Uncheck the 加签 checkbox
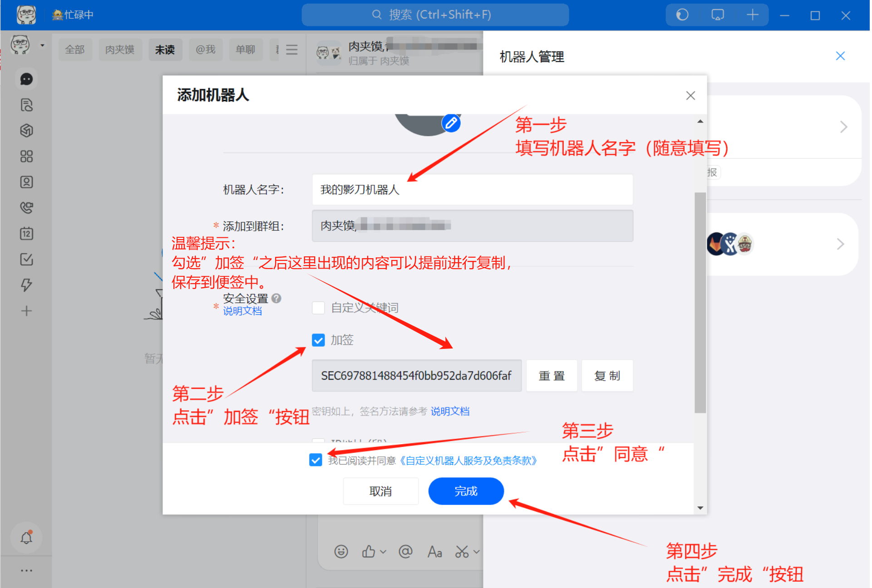Viewport: 872px width, 588px height. click(318, 340)
